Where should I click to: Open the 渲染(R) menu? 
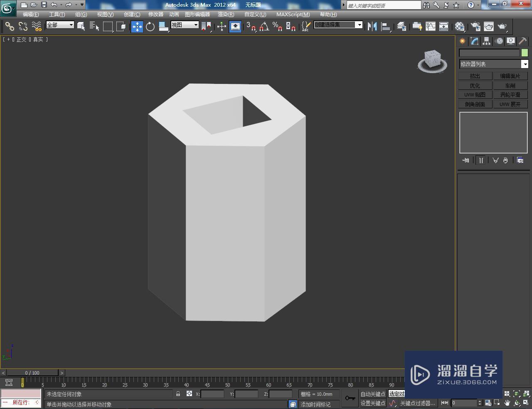click(x=226, y=14)
